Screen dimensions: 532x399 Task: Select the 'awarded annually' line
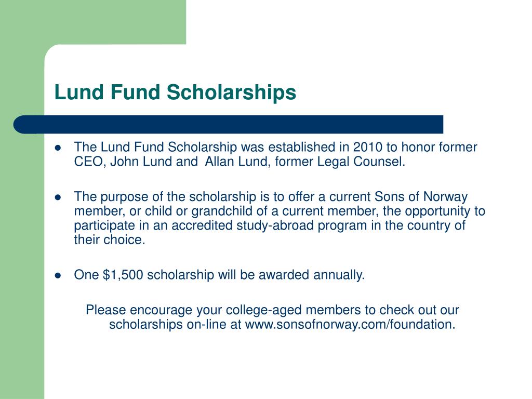pos(219,275)
